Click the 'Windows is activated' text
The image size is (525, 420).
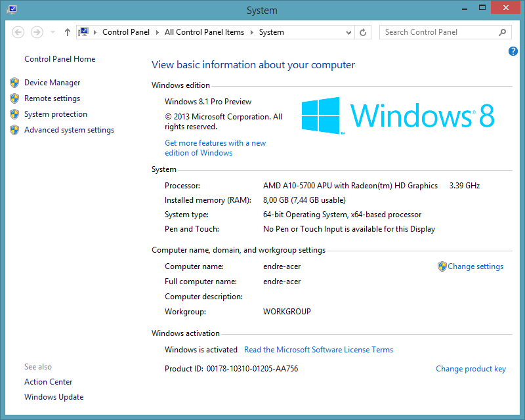201,350
